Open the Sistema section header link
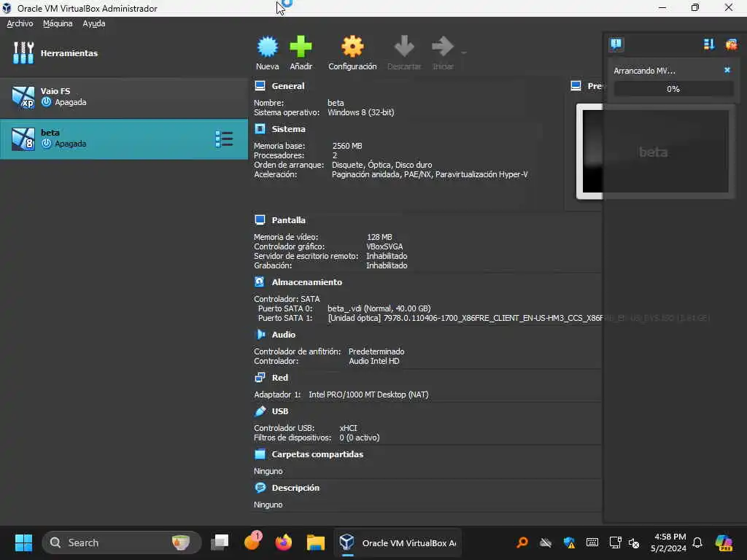The image size is (747, 560). (x=288, y=129)
